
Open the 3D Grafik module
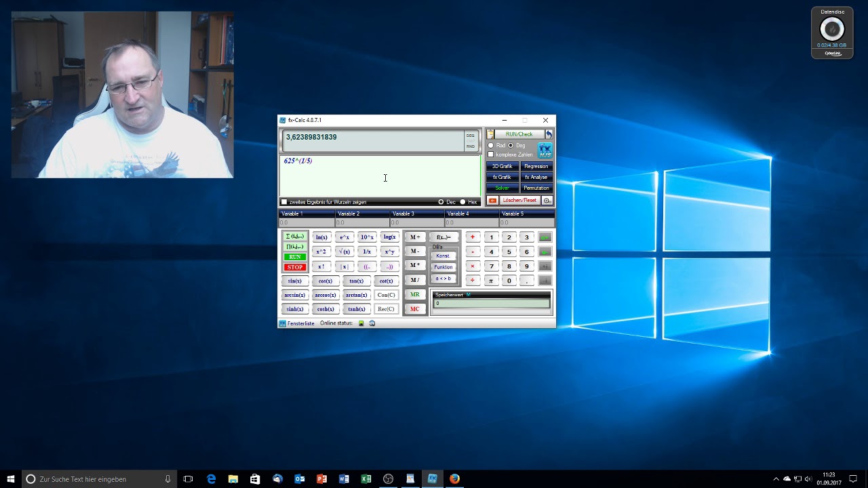[x=502, y=167]
